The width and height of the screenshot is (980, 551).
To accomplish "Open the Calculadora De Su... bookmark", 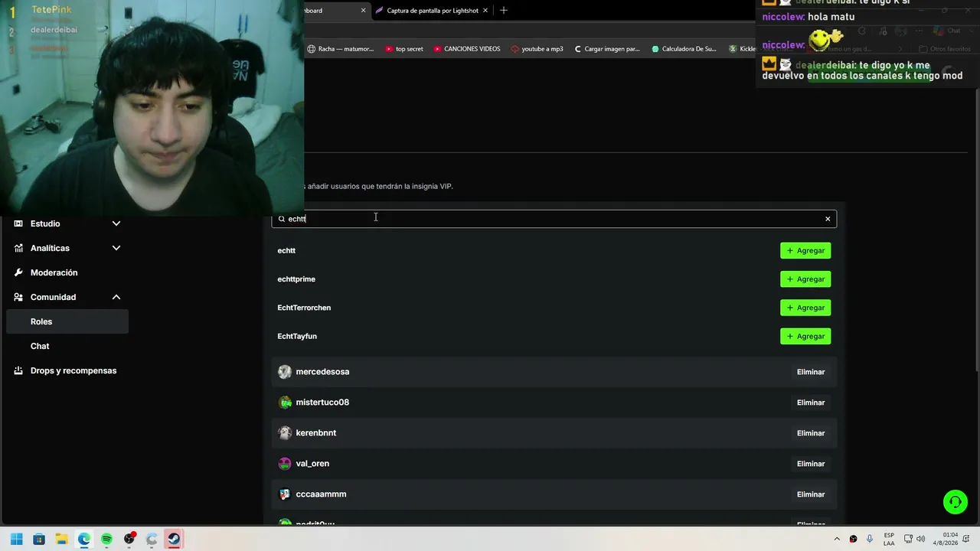I will click(684, 49).
